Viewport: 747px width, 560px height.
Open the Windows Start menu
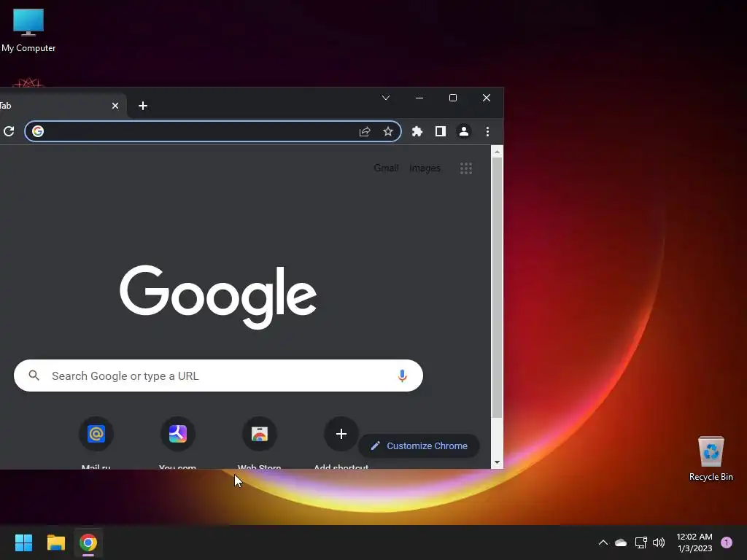coord(23,542)
